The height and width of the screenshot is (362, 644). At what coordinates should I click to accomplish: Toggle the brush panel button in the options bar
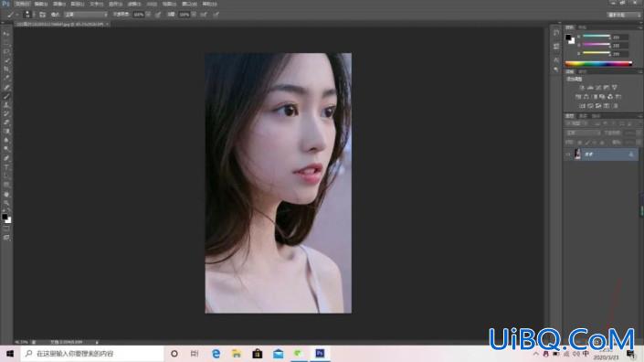click(42, 15)
